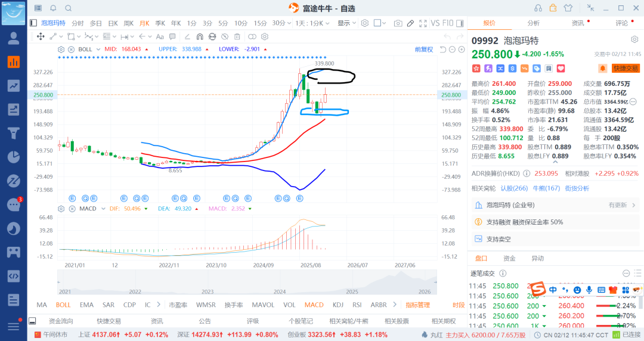
Task: Open the code editor sidebar icon
Action: [x=14, y=275]
